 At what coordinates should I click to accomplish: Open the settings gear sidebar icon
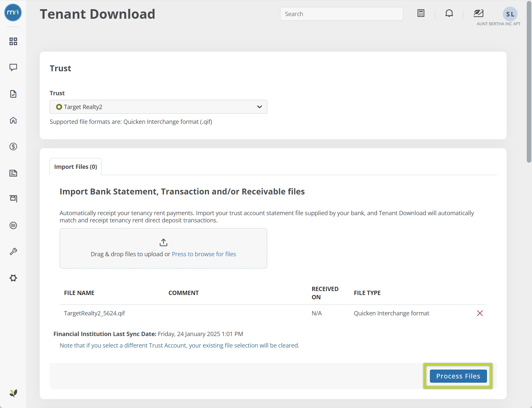tap(13, 278)
